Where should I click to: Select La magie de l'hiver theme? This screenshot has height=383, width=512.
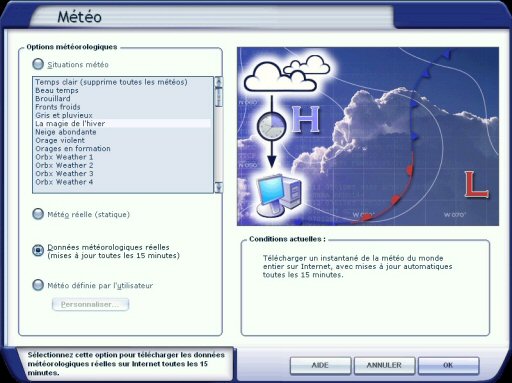click(x=123, y=124)
